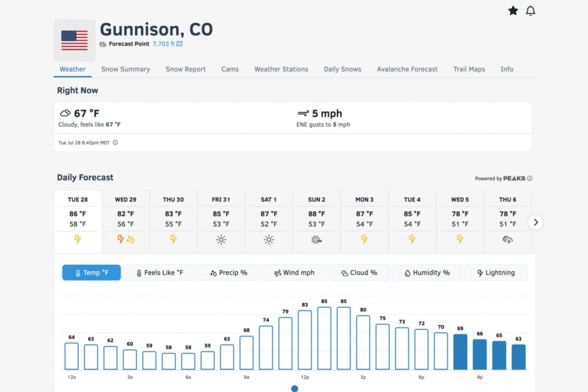Select the Wind mph chart button
588x392 pixels.
click(295, 273)
